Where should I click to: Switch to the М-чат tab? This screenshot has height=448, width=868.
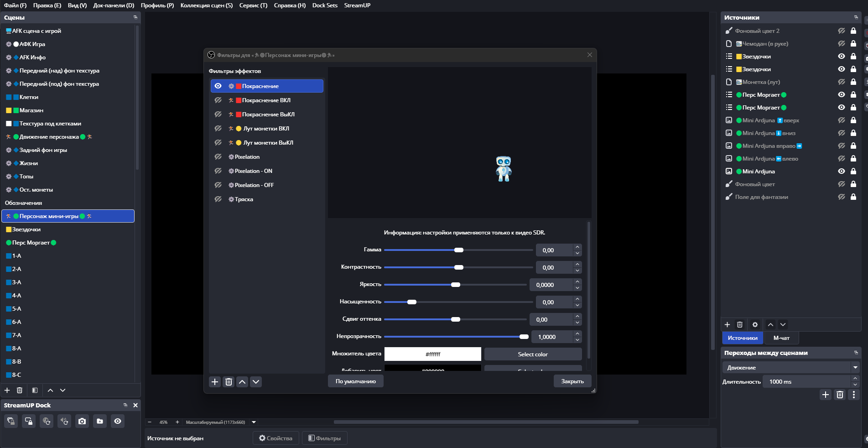(x=781, y=338)
